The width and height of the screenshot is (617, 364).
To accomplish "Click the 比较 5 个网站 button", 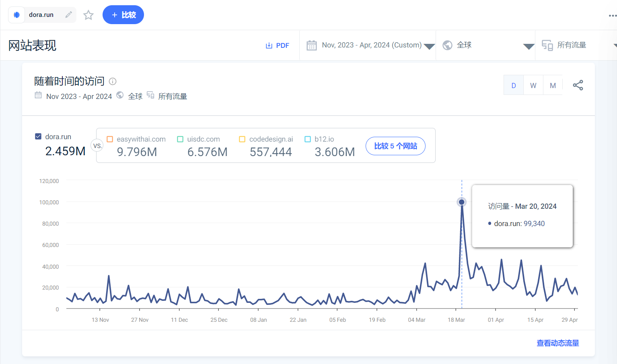I will tap(395, 146).
